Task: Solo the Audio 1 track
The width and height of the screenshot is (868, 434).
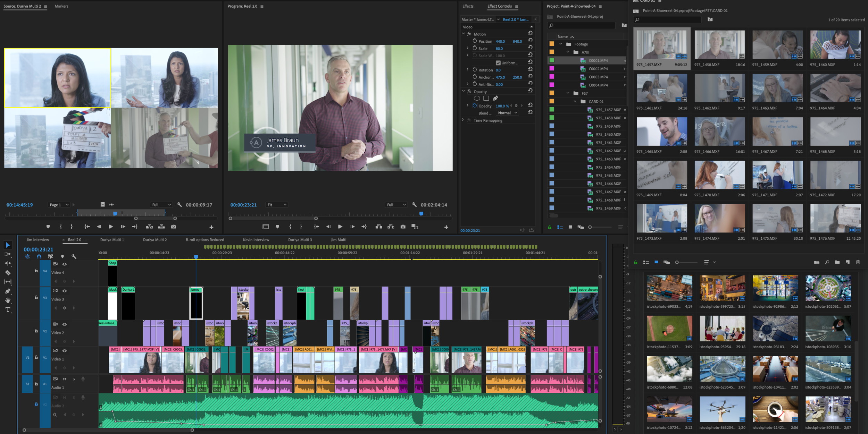Action: pyautogui.click(x=74, y=379)
